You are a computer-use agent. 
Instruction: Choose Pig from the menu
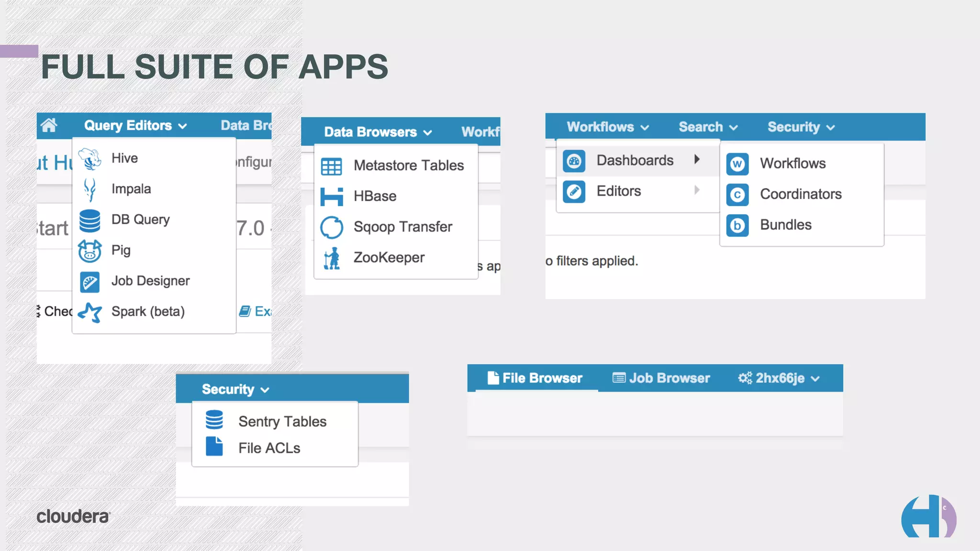click(x=154, y=250)
